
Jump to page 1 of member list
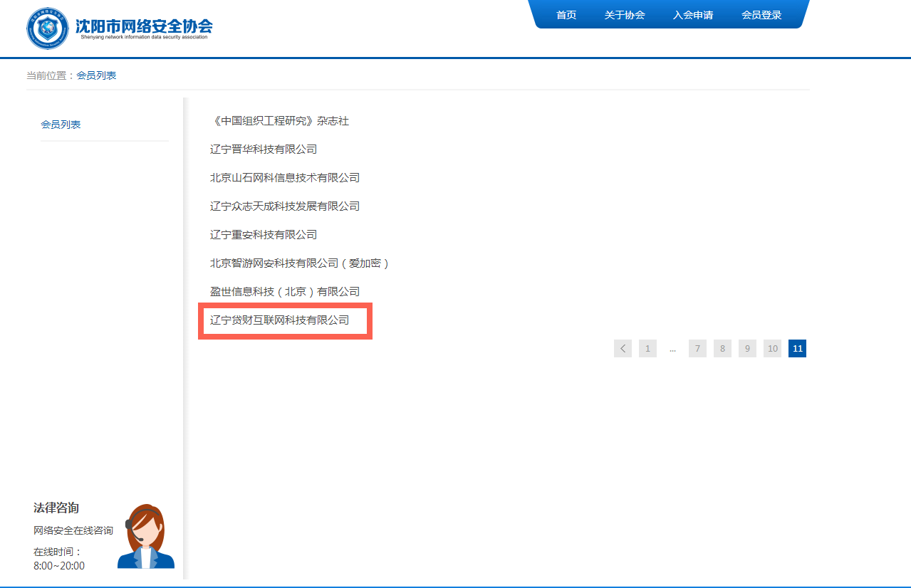click(x=647, y=348)
